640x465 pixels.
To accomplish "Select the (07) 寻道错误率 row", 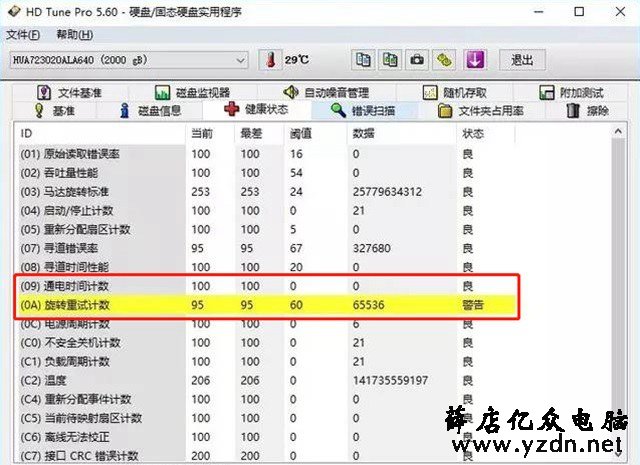I will pos(265,248).
